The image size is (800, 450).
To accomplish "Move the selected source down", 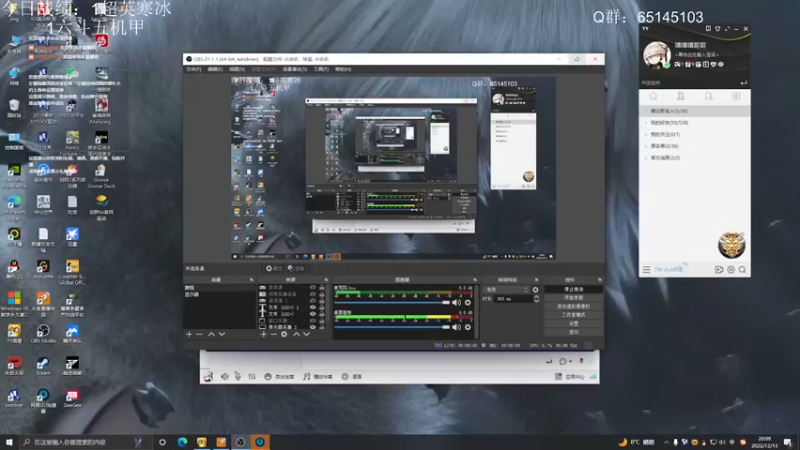I will coord(307,334).
